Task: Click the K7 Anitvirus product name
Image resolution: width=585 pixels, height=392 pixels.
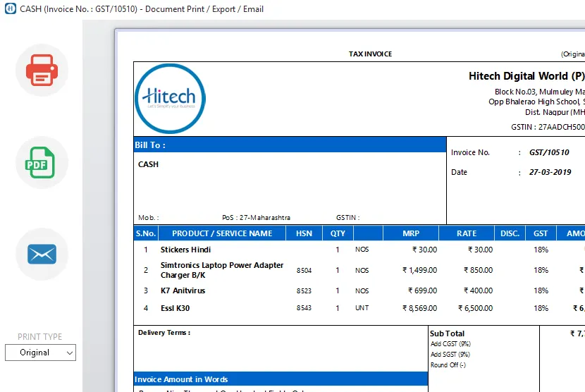Action: click(183, 290)
